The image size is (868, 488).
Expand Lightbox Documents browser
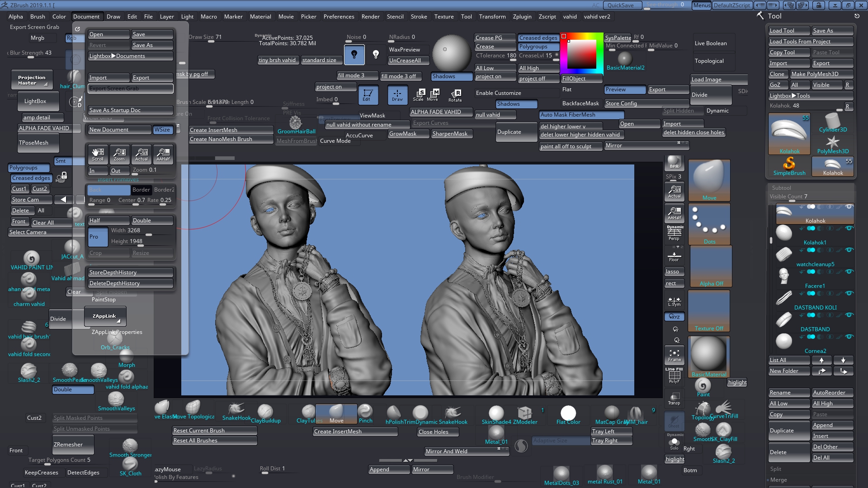click(130, 56)
